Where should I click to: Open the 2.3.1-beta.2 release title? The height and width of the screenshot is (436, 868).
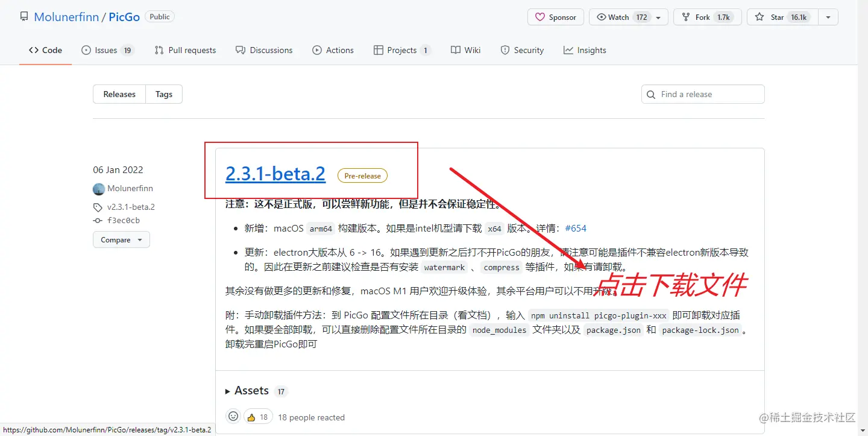click(275, 174)
